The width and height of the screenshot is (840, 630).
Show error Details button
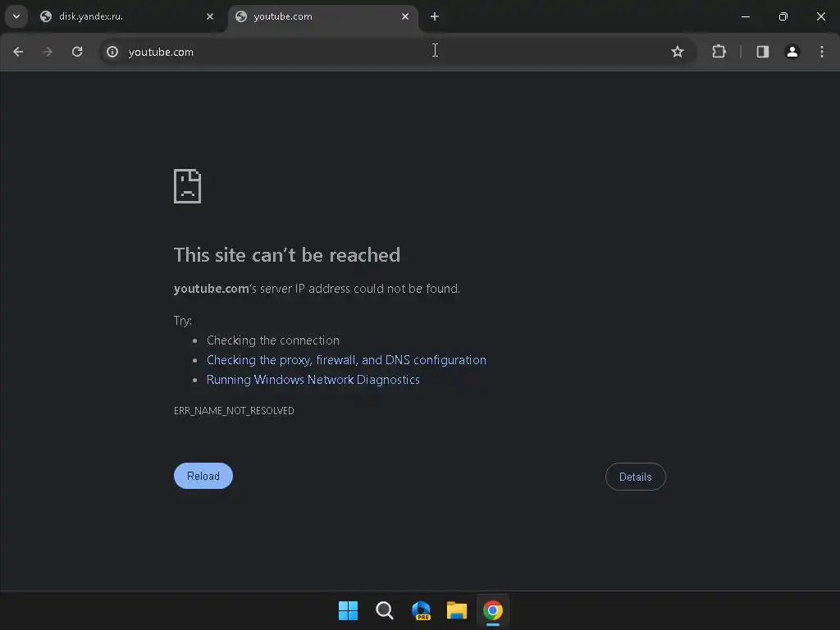coord(636,477)
